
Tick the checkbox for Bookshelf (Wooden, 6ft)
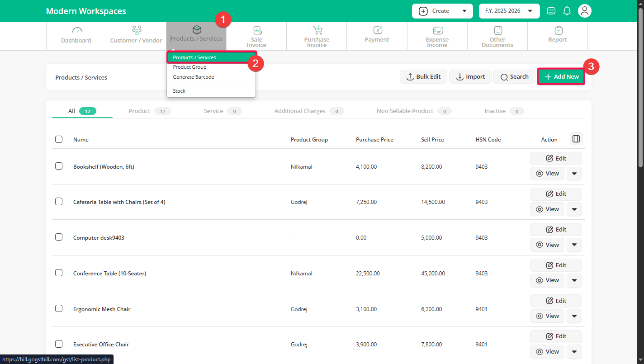[x=59, y=166]
